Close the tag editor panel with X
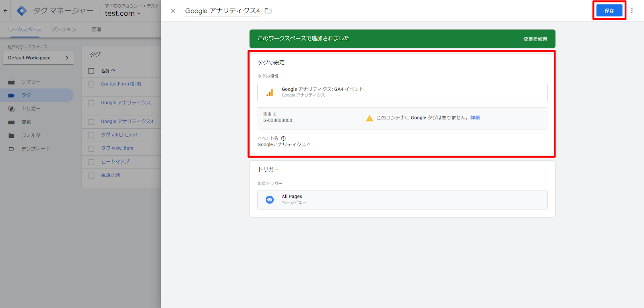This screenshot has height=308, width=644. (173, 11)
